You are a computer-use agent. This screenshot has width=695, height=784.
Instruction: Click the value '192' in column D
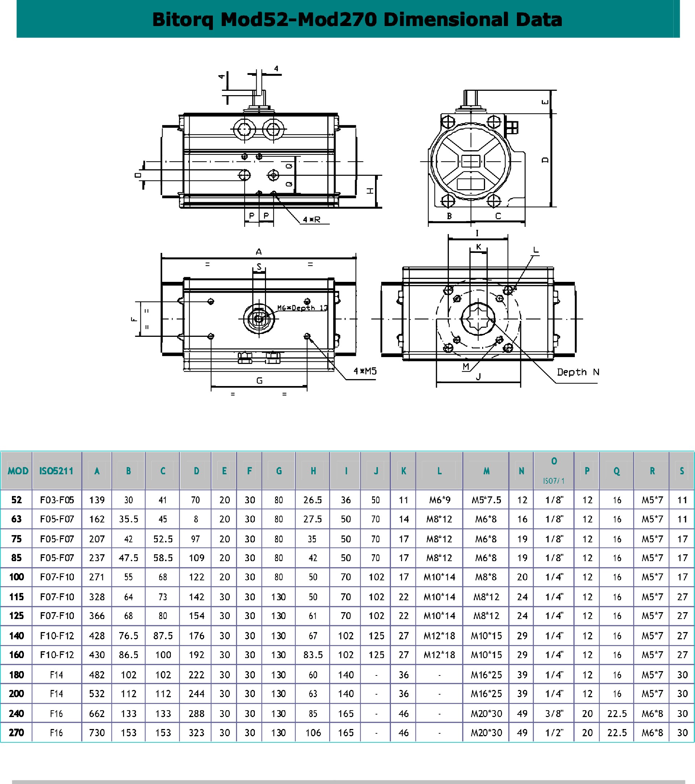point(197,655)
